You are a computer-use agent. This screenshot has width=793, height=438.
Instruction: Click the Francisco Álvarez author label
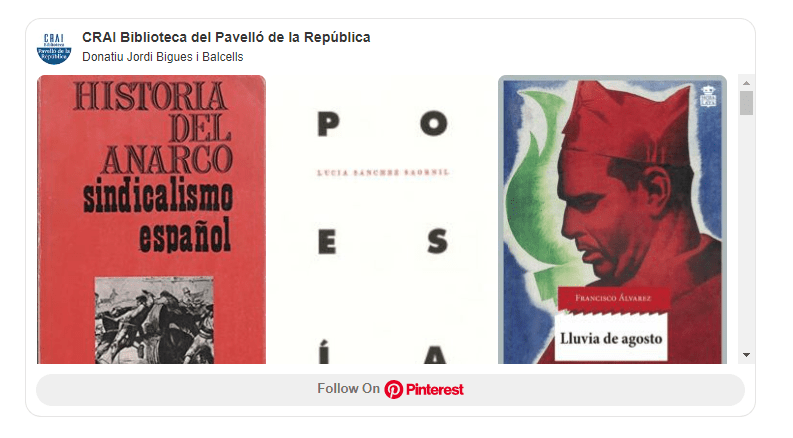click(x=613, y=298)
